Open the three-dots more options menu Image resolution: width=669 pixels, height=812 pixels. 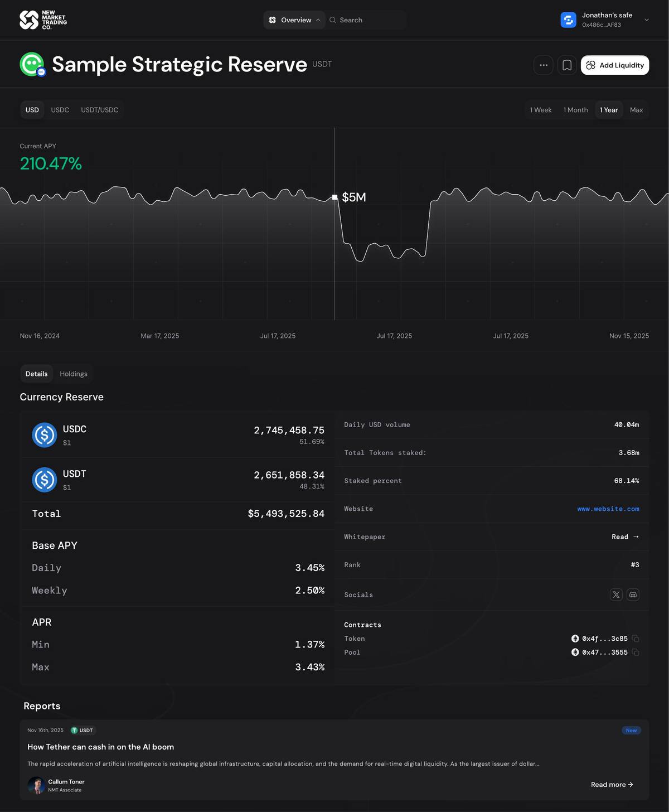pos(543,65)
